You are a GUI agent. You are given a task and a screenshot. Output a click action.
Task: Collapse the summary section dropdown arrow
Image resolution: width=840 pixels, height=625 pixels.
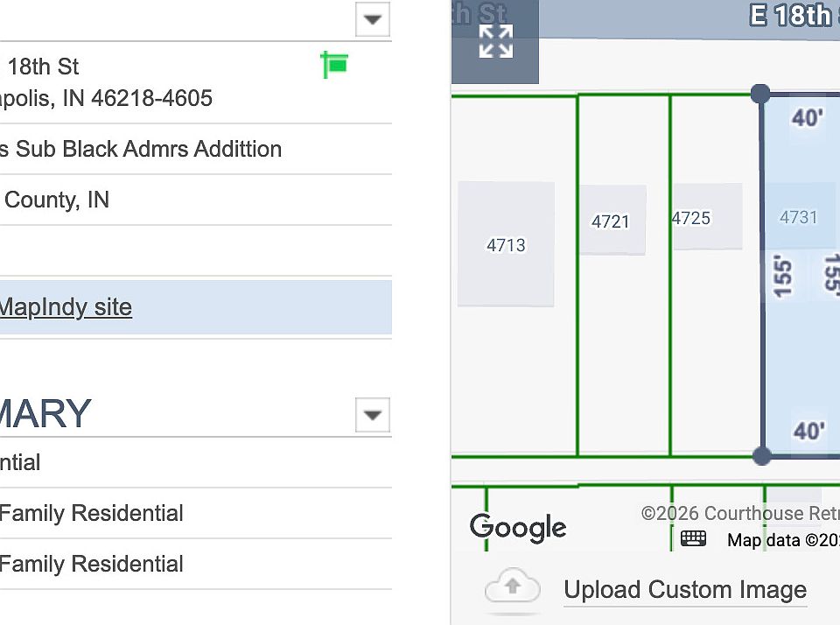[373, 414]
